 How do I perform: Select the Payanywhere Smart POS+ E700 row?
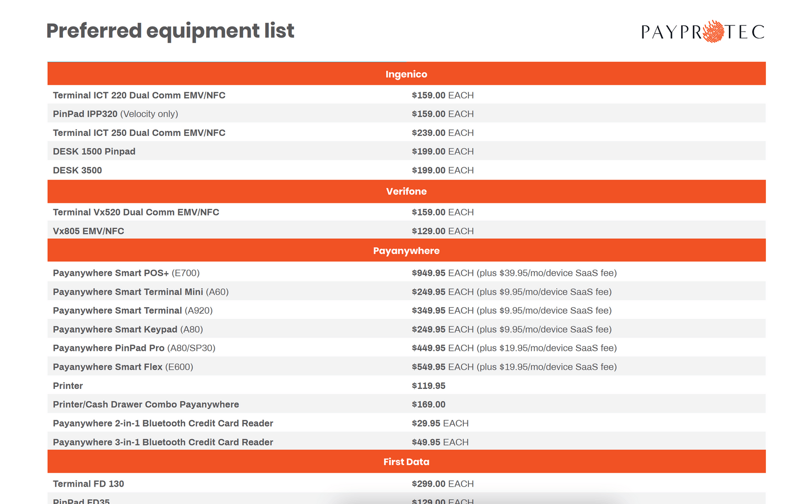[126, 273]
